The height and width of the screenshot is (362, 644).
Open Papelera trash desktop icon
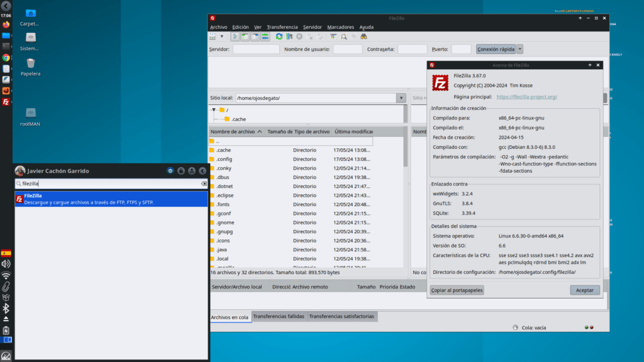tap(30, 67)
